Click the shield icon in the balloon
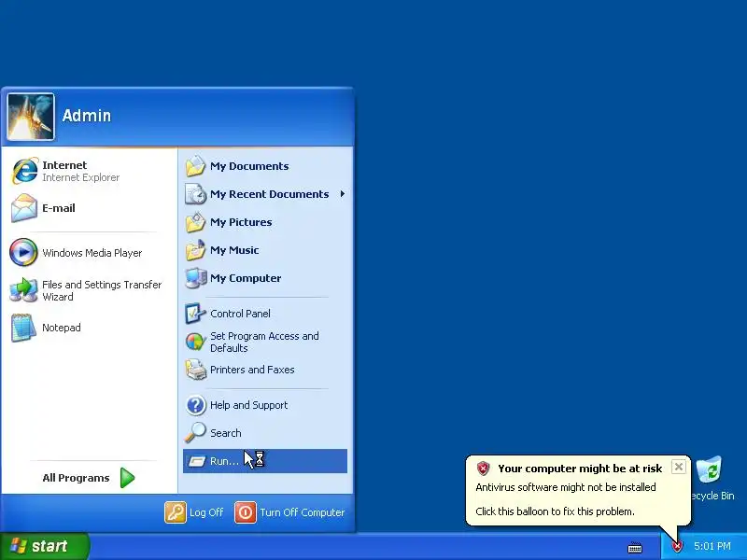Screen dimensions: 747x560 (483, 469)
